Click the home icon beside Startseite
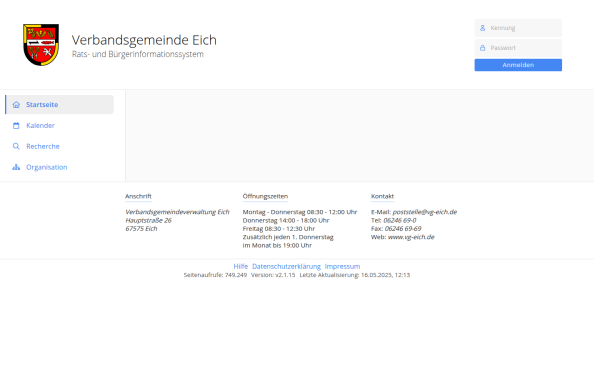 (x=16, y=105)
